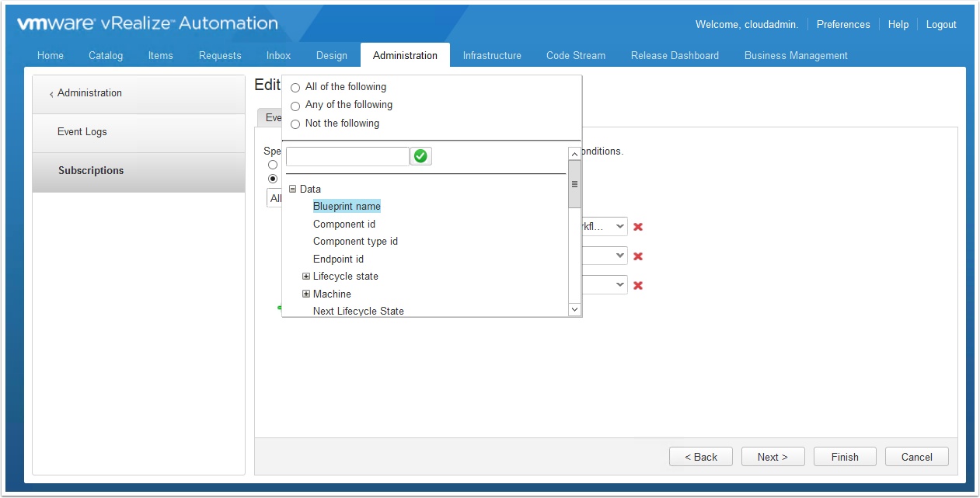Switch to the Inbox tab
The image size is (980, 498).
pyautogui.click(x=278, y=55)
